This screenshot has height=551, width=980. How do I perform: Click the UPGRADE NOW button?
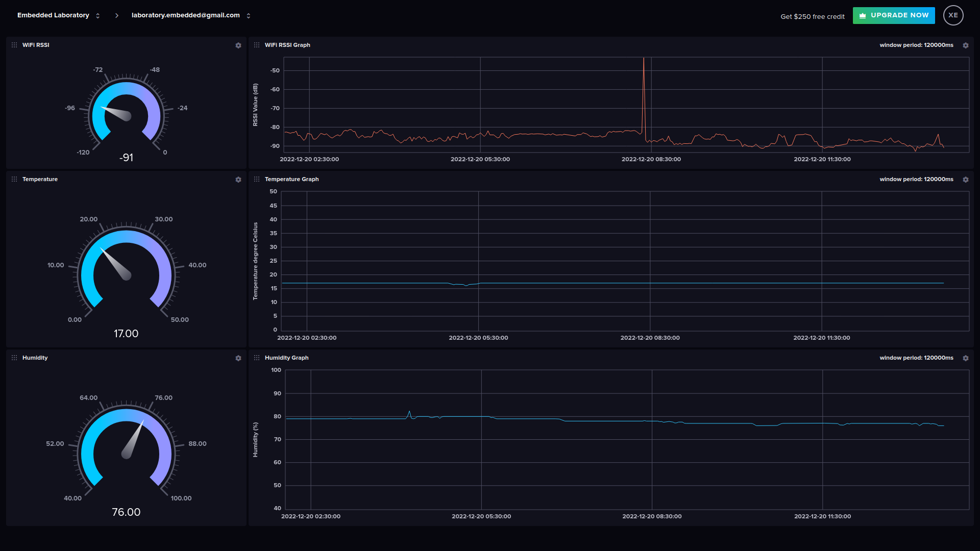894,15
